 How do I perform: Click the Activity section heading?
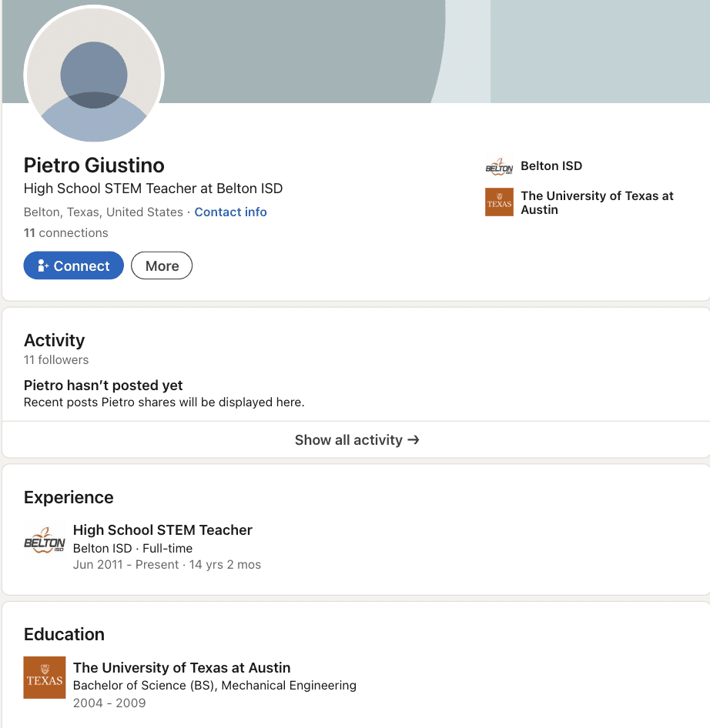[x=55, y=340]
